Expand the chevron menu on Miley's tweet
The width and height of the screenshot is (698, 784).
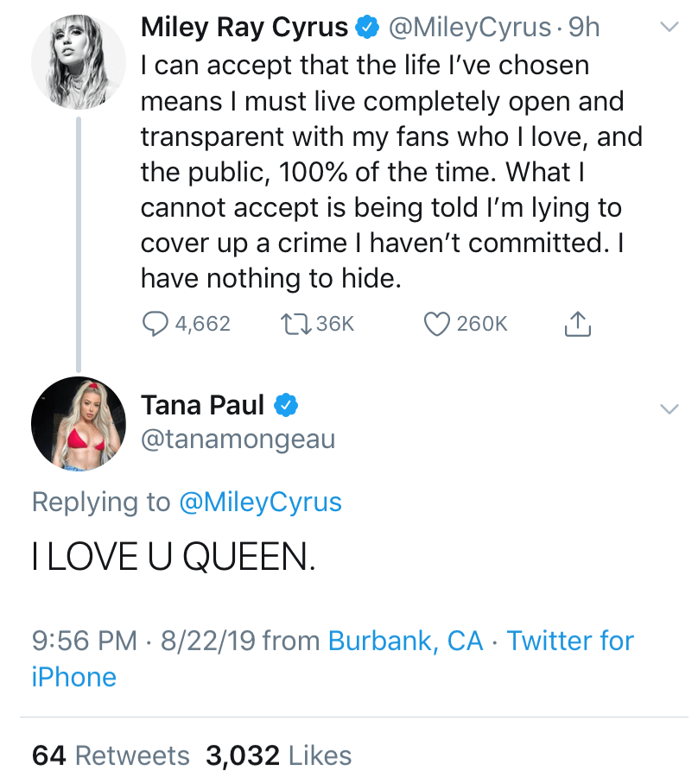coord(669,24)
